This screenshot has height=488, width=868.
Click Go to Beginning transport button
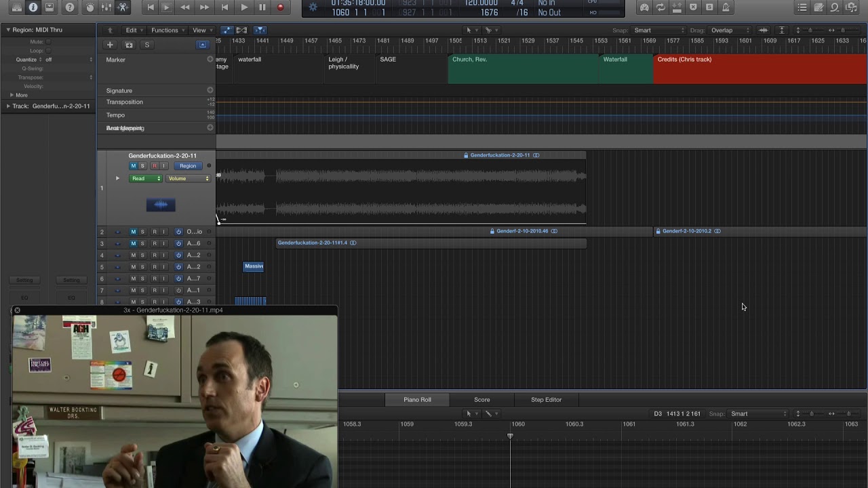(x=151, y=7)
